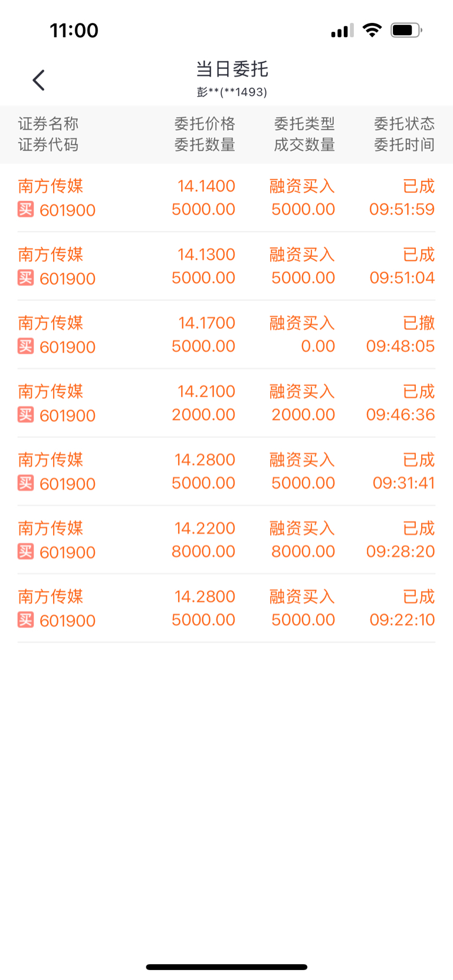Image resolution: width=453 pixels, height=980 pixels.
Task: Tap the 委托类型 column header
Action: tap(304, 124)
